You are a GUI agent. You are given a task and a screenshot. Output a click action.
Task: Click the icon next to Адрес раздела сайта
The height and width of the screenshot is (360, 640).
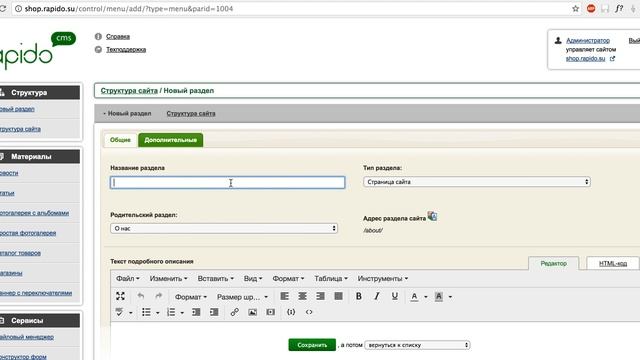coord(432,216)
